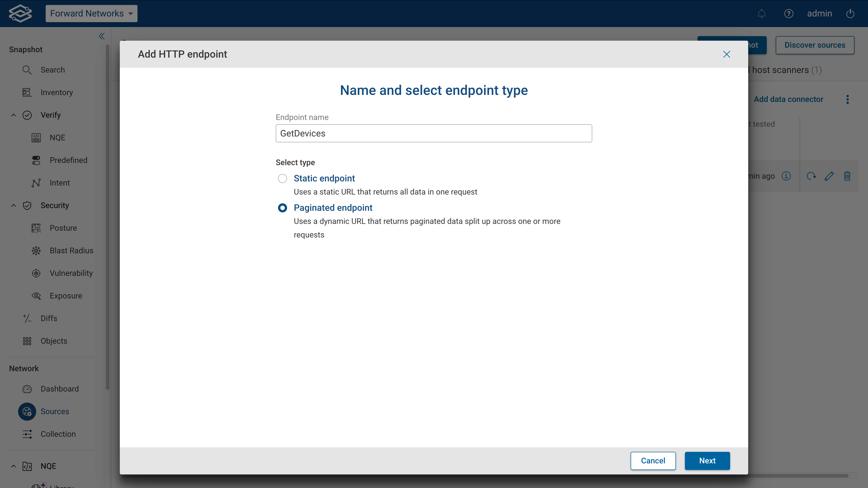Click the Next button in the dialog
Screen dimensions: 868x488
(707, 461)
